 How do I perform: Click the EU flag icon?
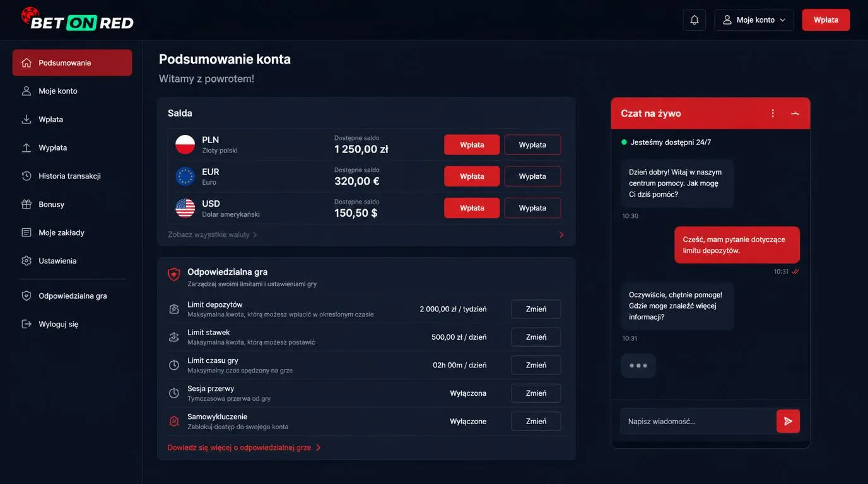[185, 176]
